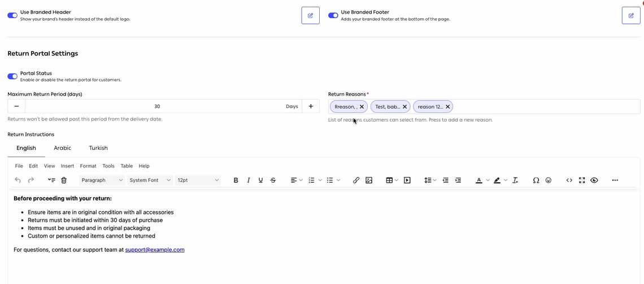
Task: Insert a link with chain icon
Action: click(x=356, y=180)
